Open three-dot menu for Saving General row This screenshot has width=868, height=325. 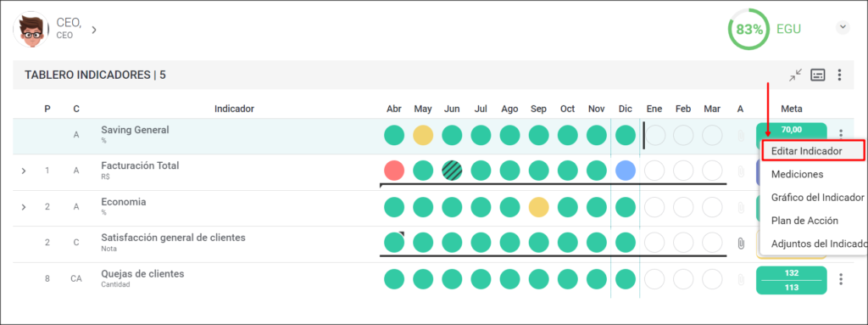click(x=841, y=134)
